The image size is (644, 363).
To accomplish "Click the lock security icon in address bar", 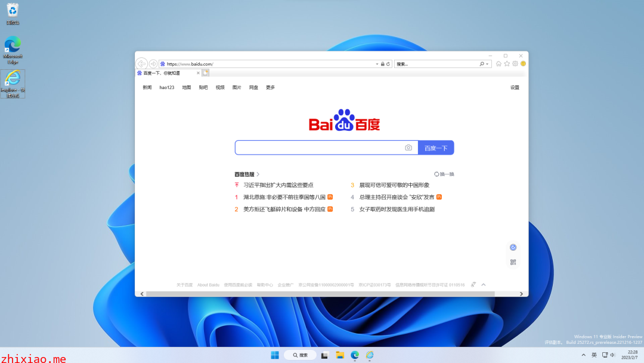I will tap(382, 64).
